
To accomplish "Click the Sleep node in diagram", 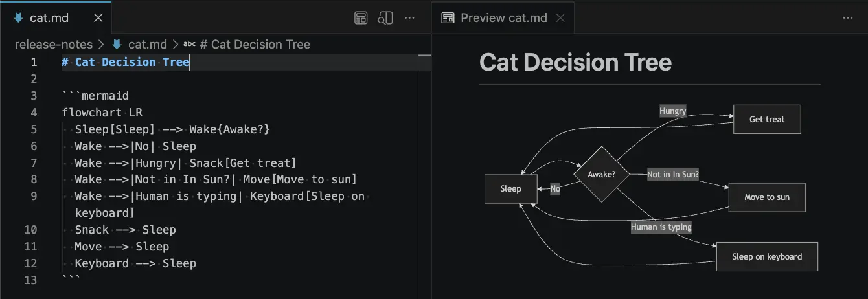I will (510, 189).
